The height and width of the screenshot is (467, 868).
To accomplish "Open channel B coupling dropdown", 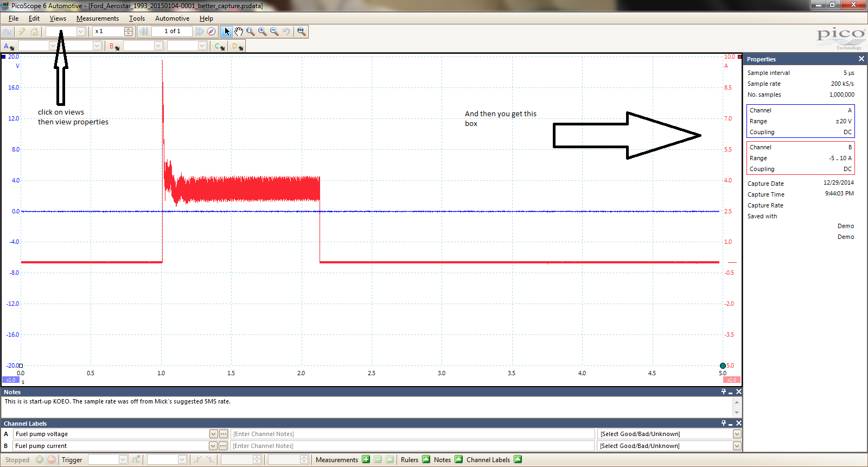I will [x=202, y=46].
